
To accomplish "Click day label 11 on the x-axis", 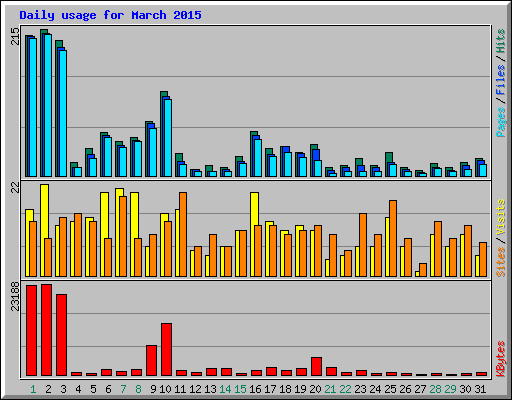I will click(x=180, y=389).
